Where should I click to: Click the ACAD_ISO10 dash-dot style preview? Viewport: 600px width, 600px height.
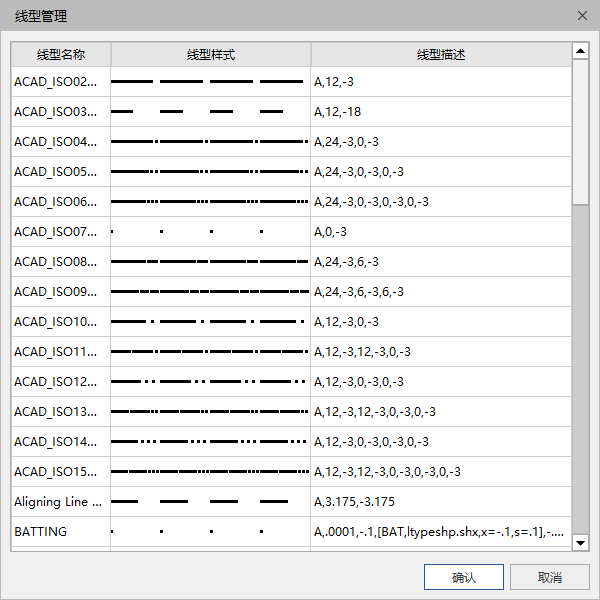coord(210,321)
